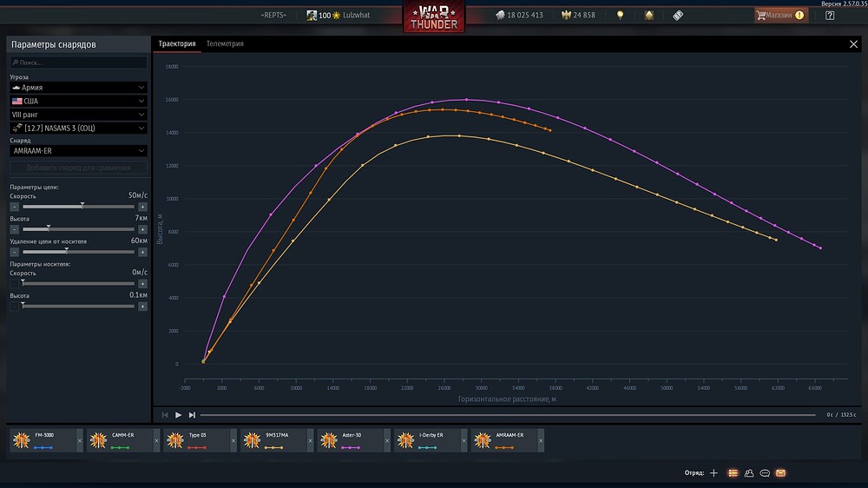868x488 pixels.
Task: Skip to end of trajectory playback
Action: (x=192, y=415)
